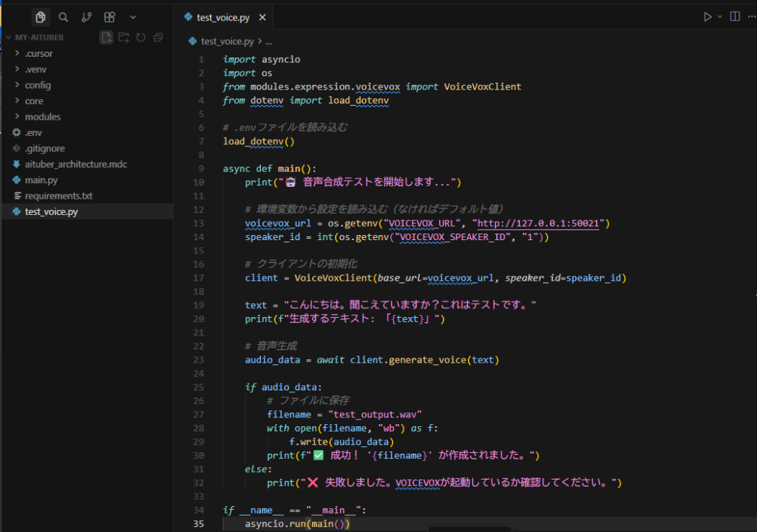
Task: Refresh the file explorer
Action: [x=140, y=37]
